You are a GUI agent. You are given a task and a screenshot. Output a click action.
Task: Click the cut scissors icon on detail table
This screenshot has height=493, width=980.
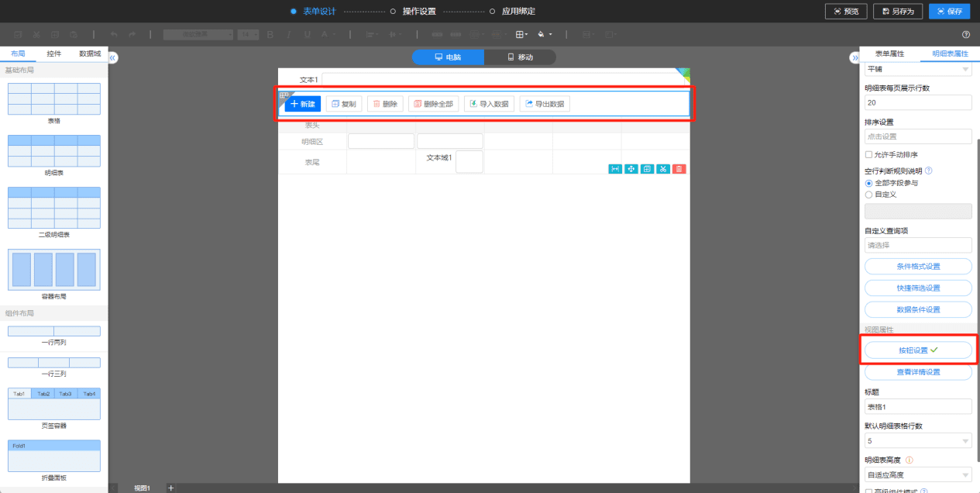(663, 169)
